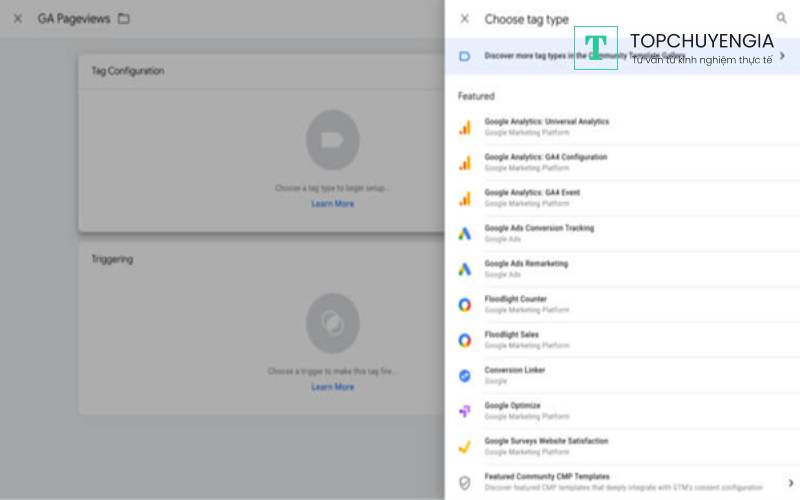Open search in Choose tag type panel
Screen dimensions: 800x500
[x=781, y=18]
